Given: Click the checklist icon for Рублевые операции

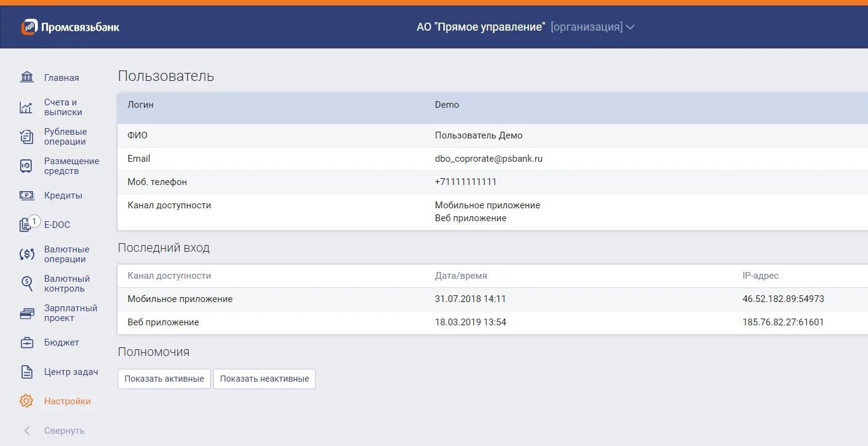Looking at the screenshot, I should [26, 137].
